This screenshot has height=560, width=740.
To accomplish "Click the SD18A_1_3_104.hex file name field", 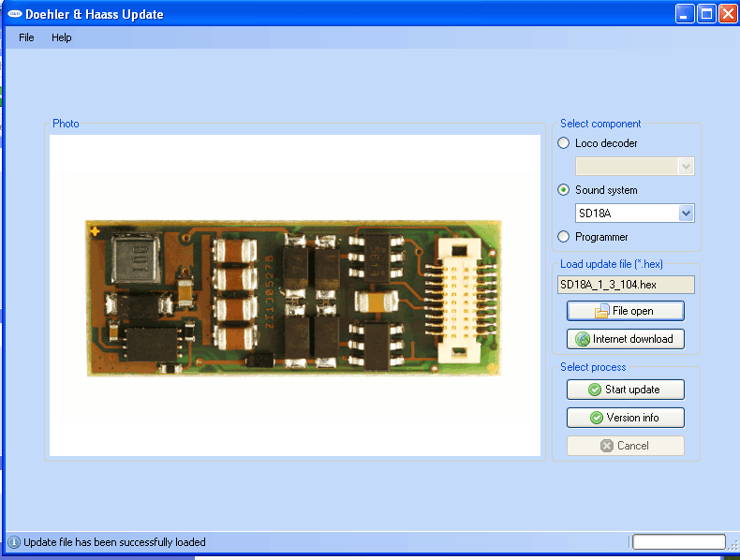I will (626, 285).
